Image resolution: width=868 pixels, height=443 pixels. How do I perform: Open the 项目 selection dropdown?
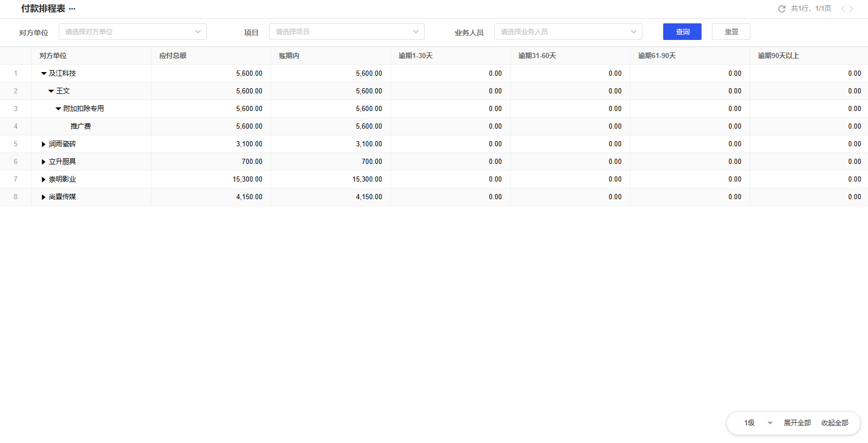click(346, 32)
